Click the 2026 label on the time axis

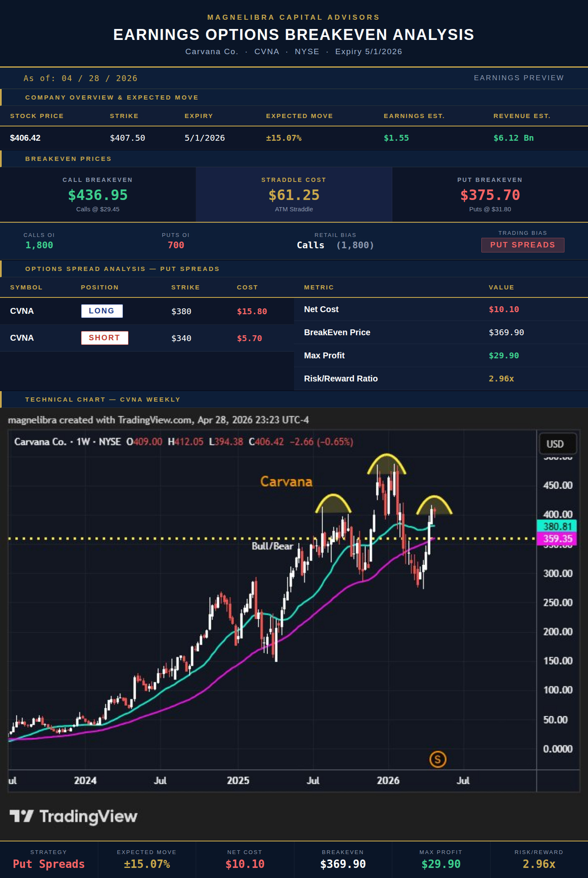388,781
